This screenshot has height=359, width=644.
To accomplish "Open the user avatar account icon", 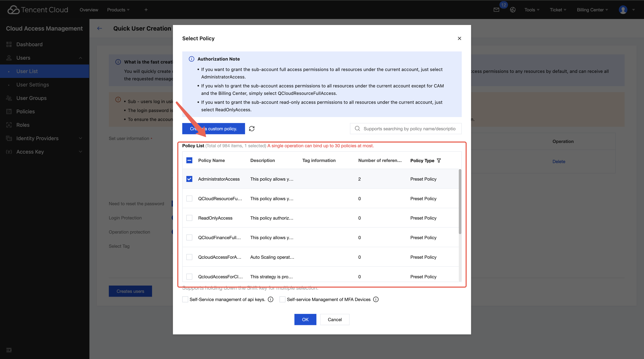I will 623,10.
